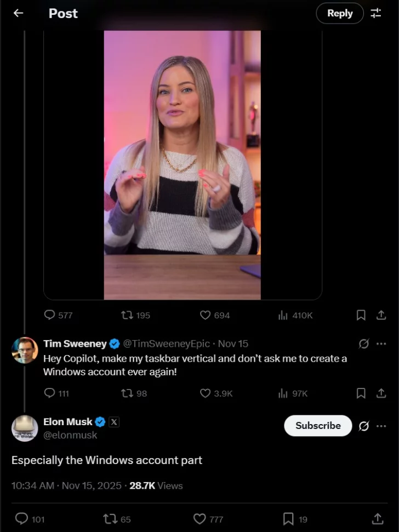Share the video post
This screenshot has height=532, width=399.
click(x=381, y=315)
